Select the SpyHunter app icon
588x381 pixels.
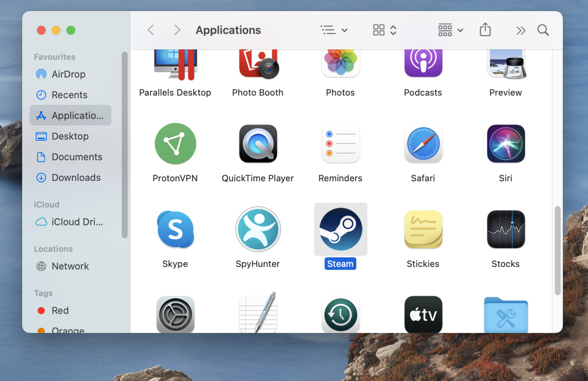pyautogui.click(x=258, y=229)
